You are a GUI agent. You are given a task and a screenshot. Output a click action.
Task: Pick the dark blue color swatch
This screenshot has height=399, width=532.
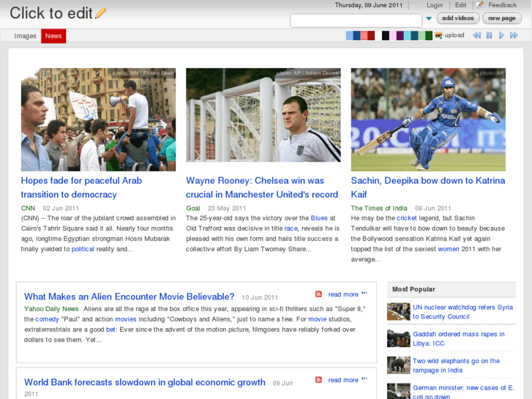click(356, 36)
